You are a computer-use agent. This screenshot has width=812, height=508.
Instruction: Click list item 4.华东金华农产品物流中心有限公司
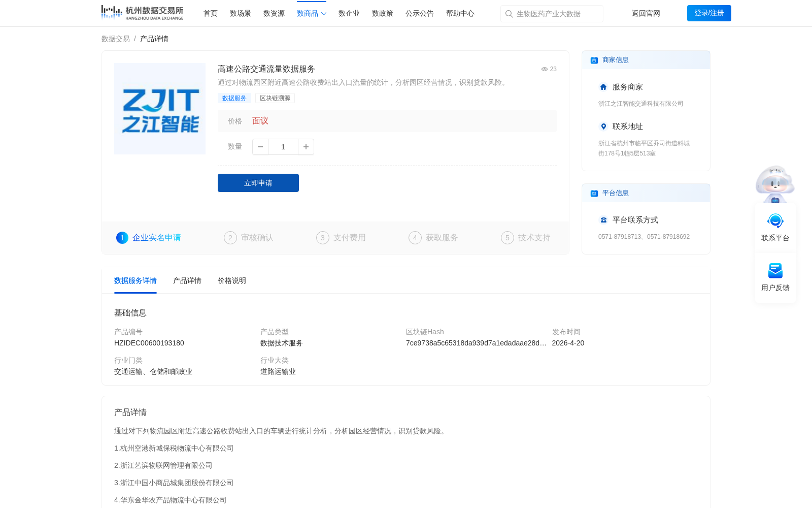[x=171, y=500]
